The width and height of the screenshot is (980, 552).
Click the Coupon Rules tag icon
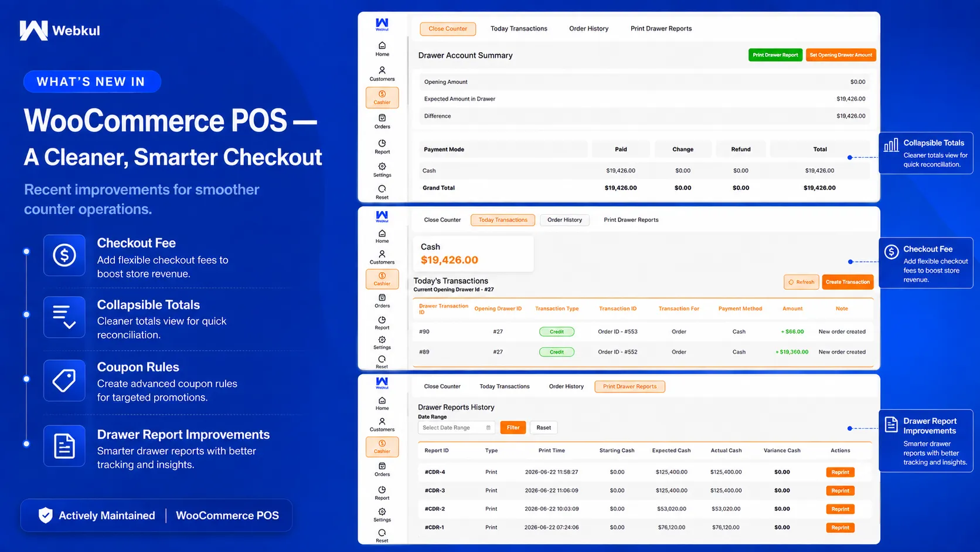pyautogui.click(x=64, y=380)
